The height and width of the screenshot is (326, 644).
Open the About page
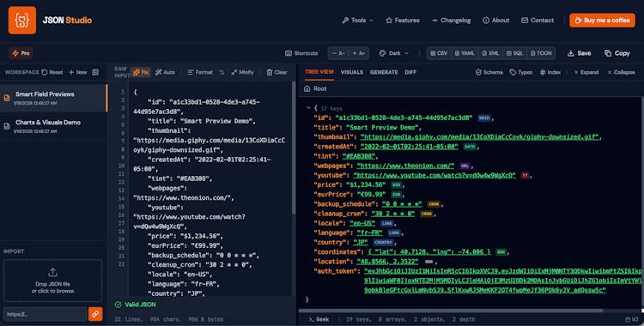(495, 20)
